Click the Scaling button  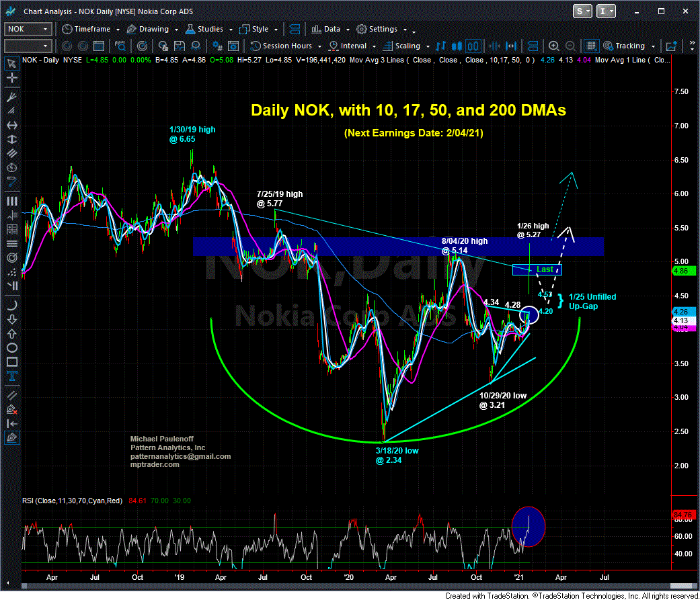pyautogui.click(x=402, y=46)
